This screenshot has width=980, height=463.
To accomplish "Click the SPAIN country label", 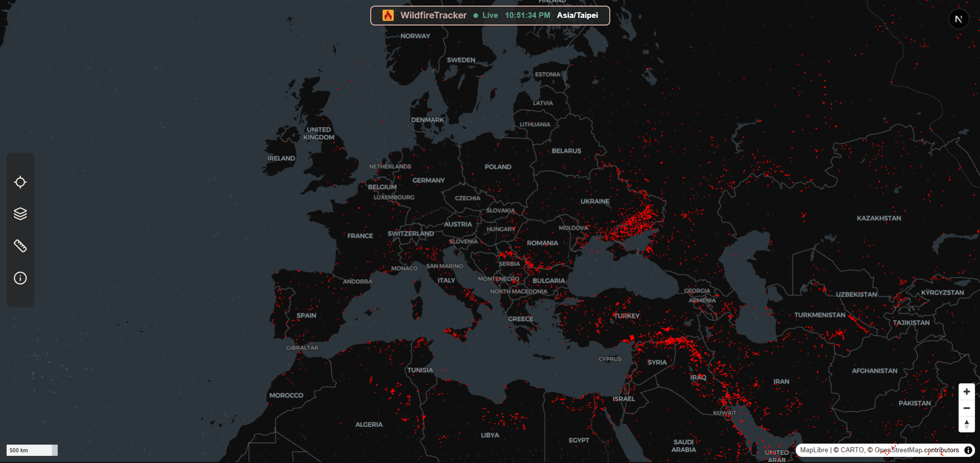I will point(306,315).
